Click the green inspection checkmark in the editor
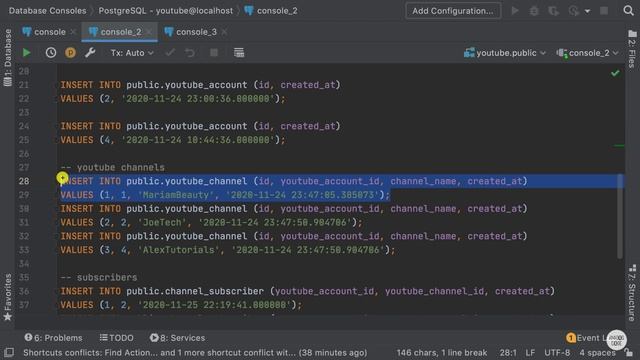Viewport: 640px width, 360px height. (615, 73)
